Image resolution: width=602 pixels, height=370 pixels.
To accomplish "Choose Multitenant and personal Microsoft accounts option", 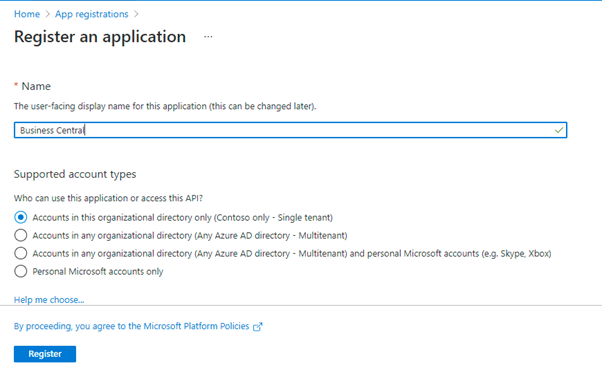I will (21, 253).
